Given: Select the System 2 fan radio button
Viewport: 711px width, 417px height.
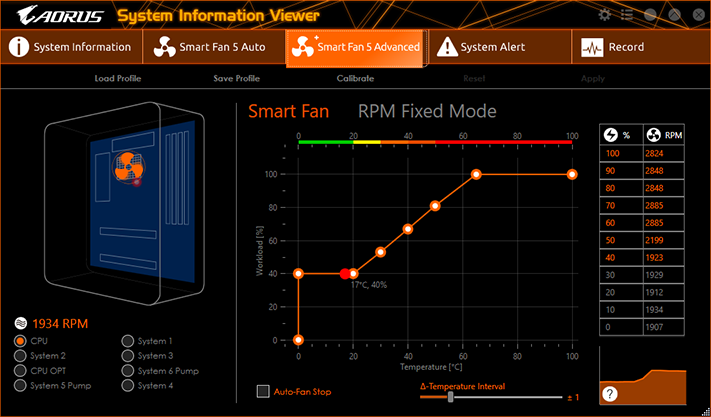Looking at the screenshot, I should tap(20, 356).
